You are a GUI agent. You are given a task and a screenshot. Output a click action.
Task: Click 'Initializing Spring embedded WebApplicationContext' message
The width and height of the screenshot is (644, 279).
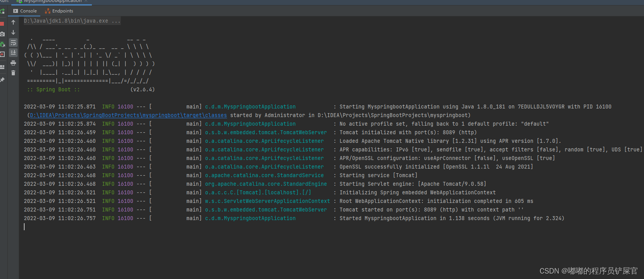pos(417,193)
